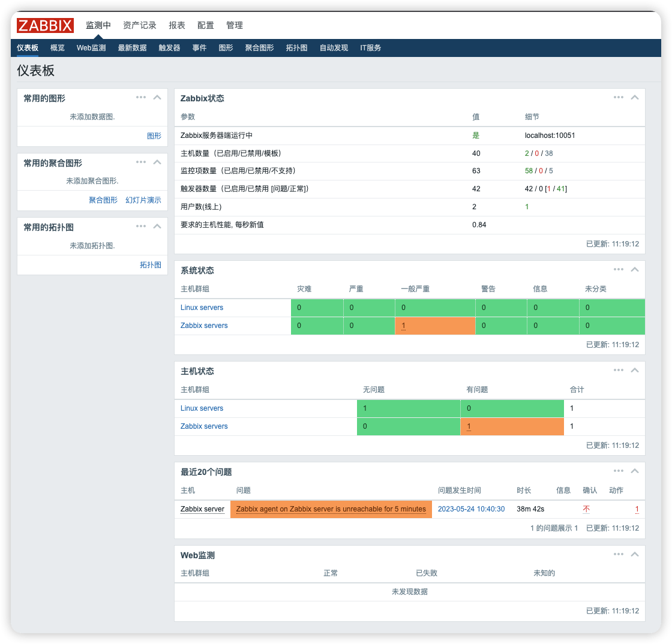Open the 监测中 top menu
This screenshot has height=644, width=672.
98,25
